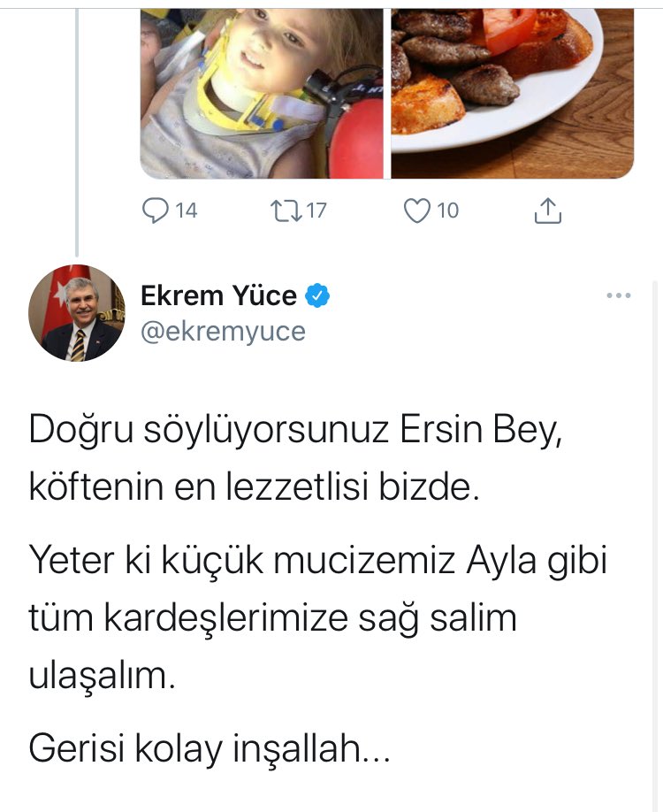Image resolution: width=663 pixels, height=812 pixels.
Task: View the photo of the rescued child
Action: tap(262, 94)
